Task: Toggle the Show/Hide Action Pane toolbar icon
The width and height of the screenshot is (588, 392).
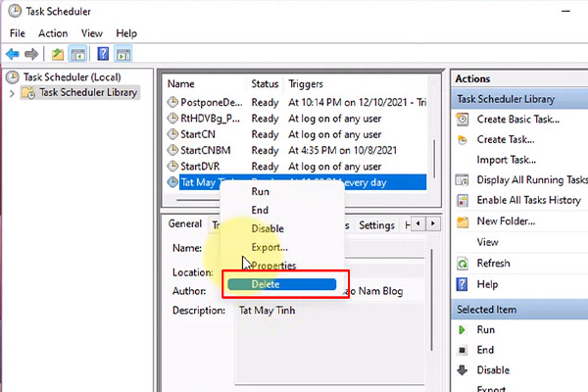Action: point(123,55)
